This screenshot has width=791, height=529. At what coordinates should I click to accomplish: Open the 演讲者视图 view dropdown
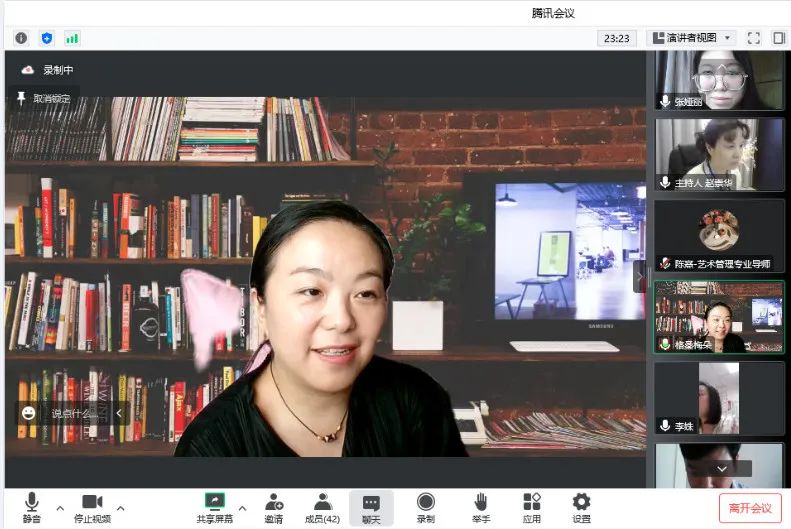pyautogui.click(x=693, y=38)
